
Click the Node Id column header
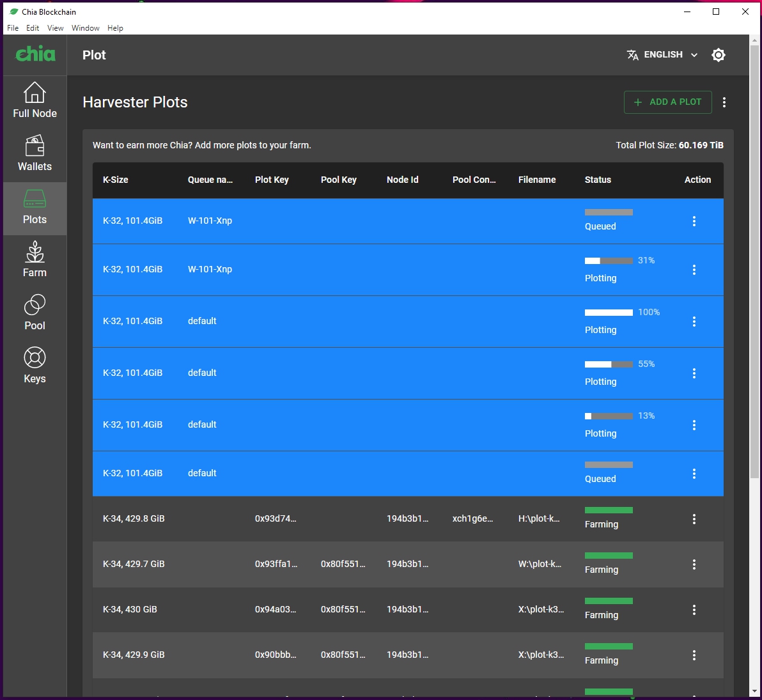point(402,180)
